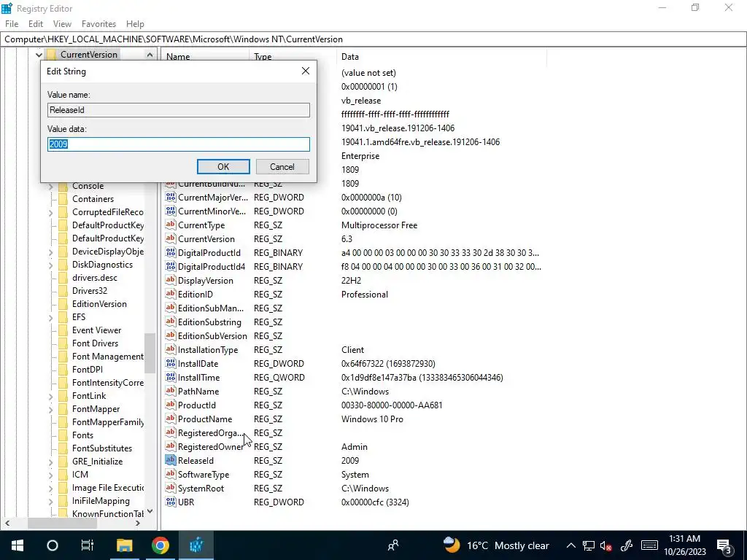This screenshot has width=747, height=560.
Task: Click the 'Multiprocessor Free' data value
Action: point(379,225)
